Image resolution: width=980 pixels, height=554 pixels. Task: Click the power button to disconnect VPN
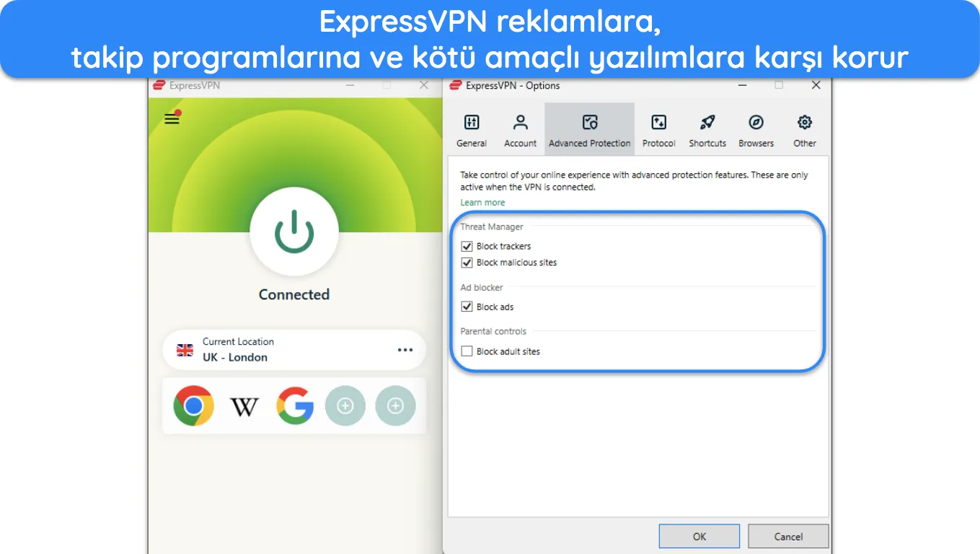click(x=294, y=232)
